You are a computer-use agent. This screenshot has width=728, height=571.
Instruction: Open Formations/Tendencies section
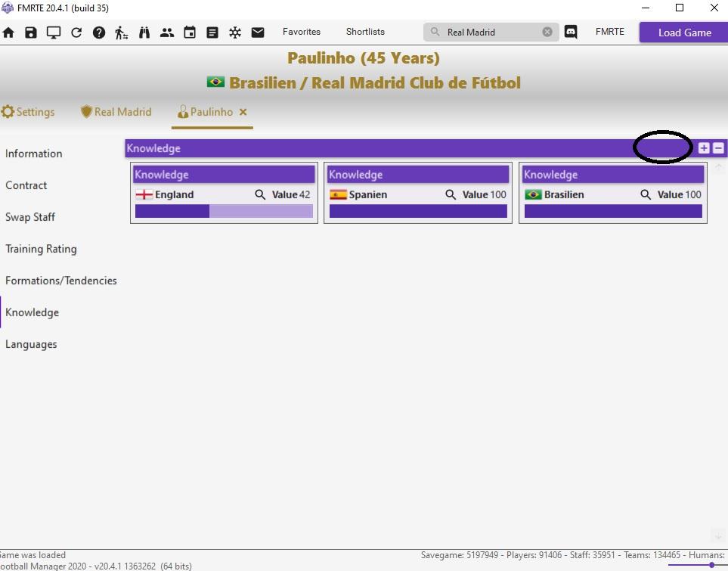pyautogui.click(x=60, y=281)
